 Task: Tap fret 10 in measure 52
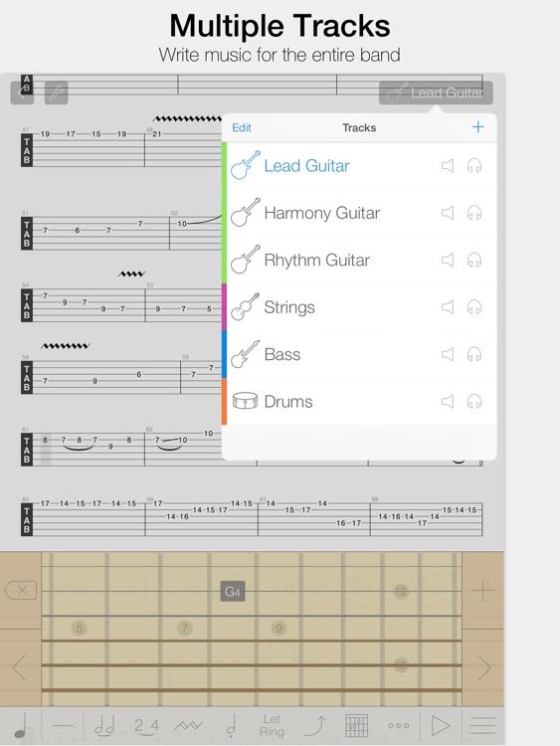(x=182, y=224)
